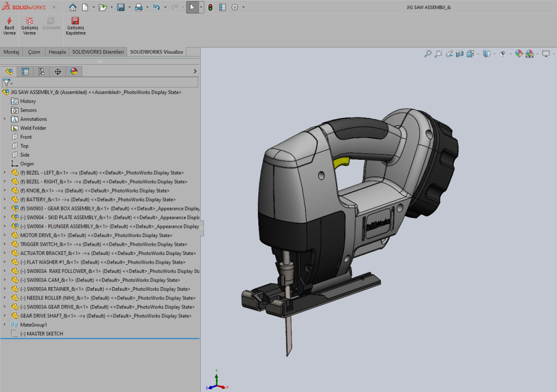Image resolution: width=557 pixels, height=392 pixels.
Task: Toggle Hide/Show Items eye icon
Action: (503, 54)
